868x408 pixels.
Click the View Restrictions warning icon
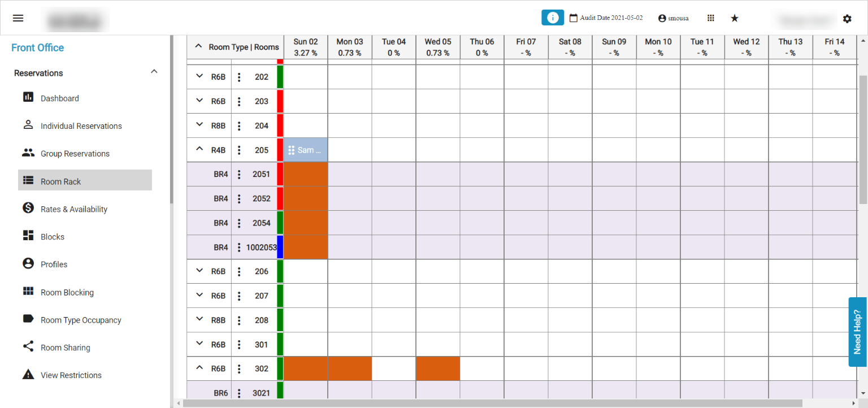28,374
